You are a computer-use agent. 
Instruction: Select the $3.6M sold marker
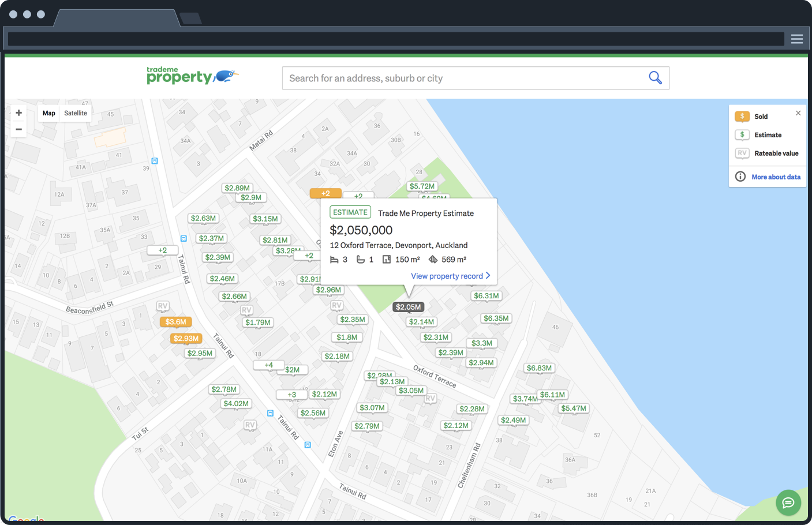tap(175, 322)
